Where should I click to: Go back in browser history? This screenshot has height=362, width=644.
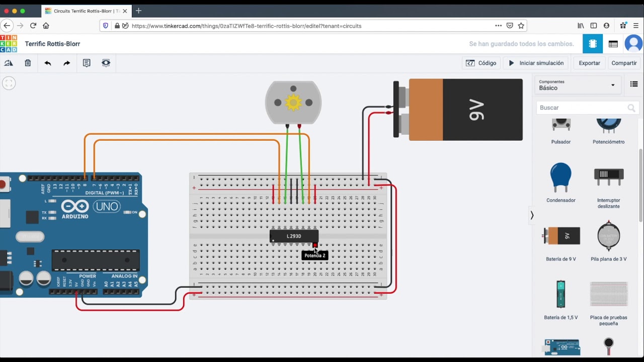[7, 26]
